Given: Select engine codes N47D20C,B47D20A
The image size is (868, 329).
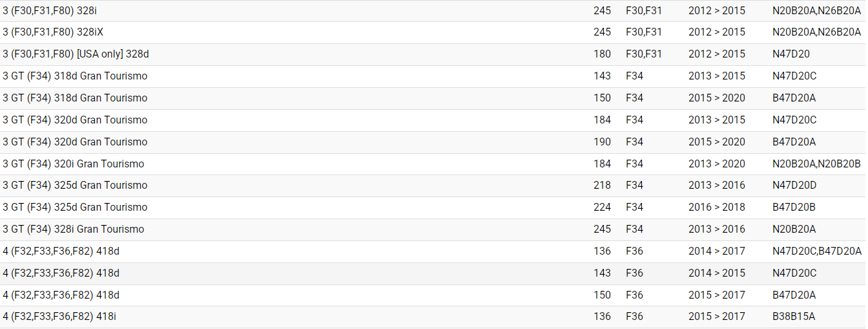Looking at the screenshot, I should (816, 251).
